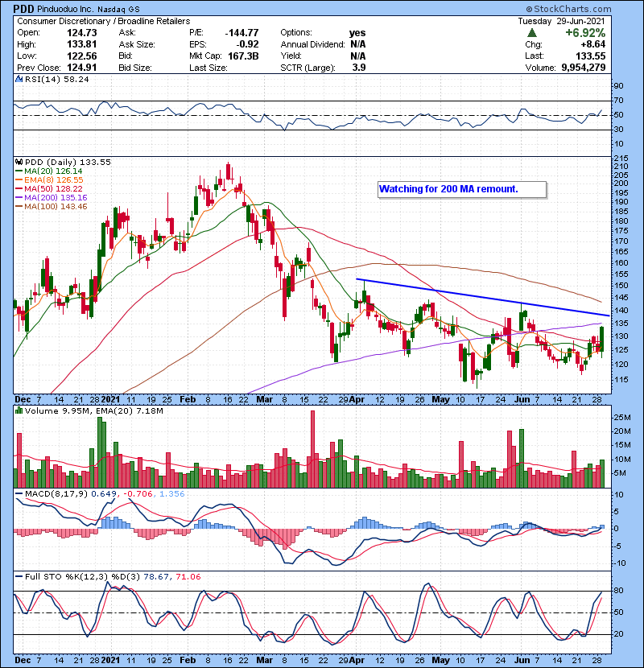Click the volume bars icon beside Volume 9.95M
This screenshot has height=668, width=644.
pos(19,411)
